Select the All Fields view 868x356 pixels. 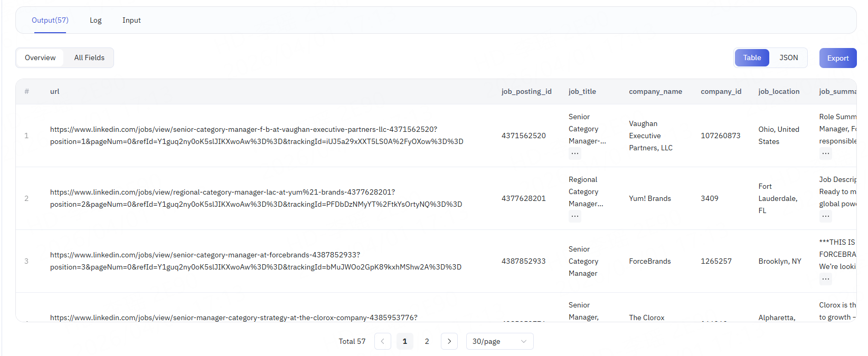[x=89, y=58]
